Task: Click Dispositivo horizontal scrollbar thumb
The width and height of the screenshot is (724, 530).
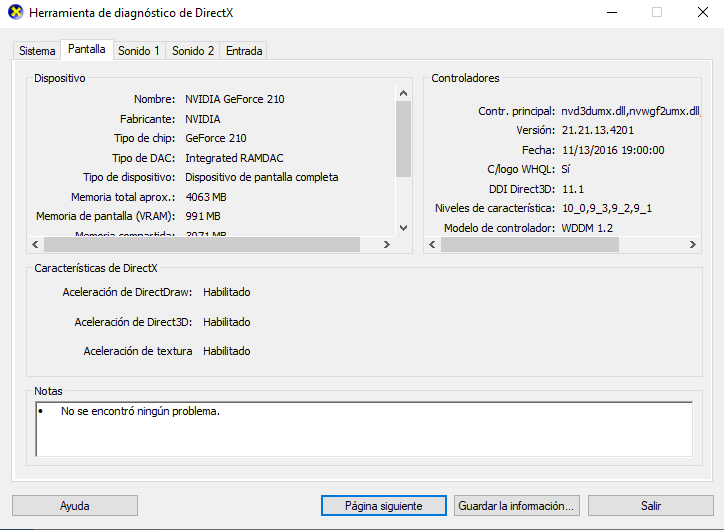Action: (x=202, y=245)
